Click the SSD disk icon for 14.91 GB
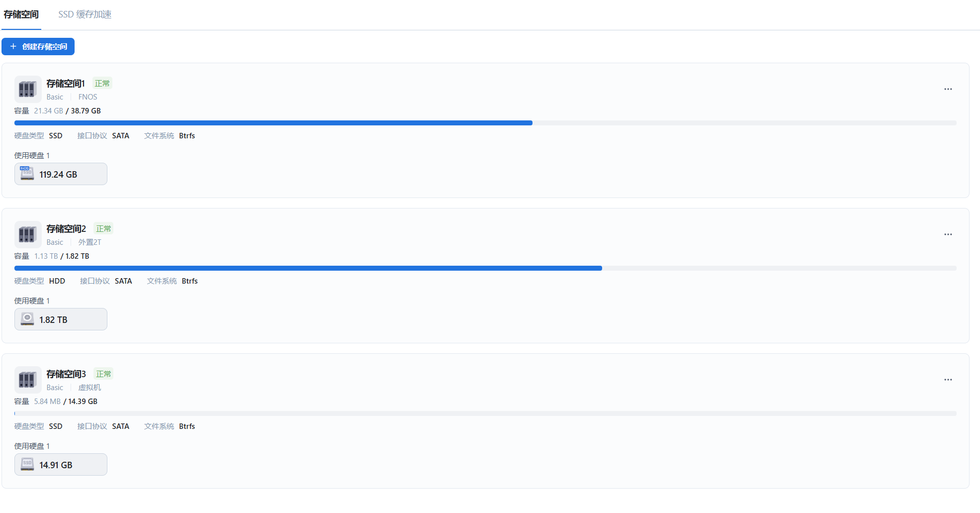Image resolution: width=980 pixels, height=513 pixels. (x=27, y=464)
